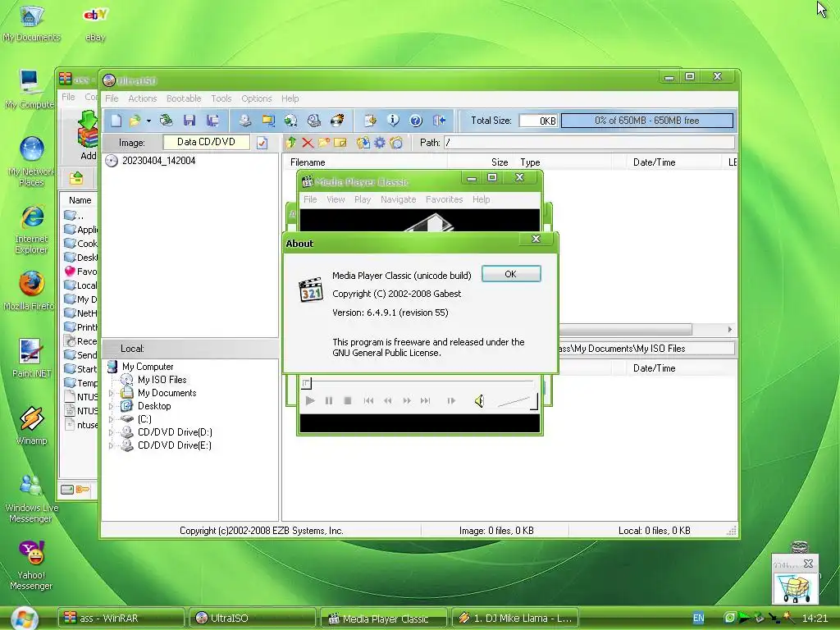Click OK in the About dialog
840x630 pixels.
511,274
